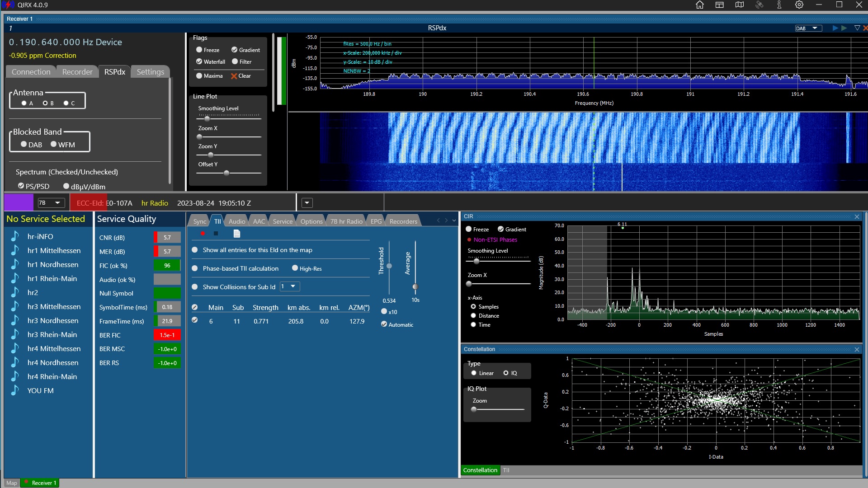Adjust the Zoom Y slider in Line Plot

pos(211,155)
